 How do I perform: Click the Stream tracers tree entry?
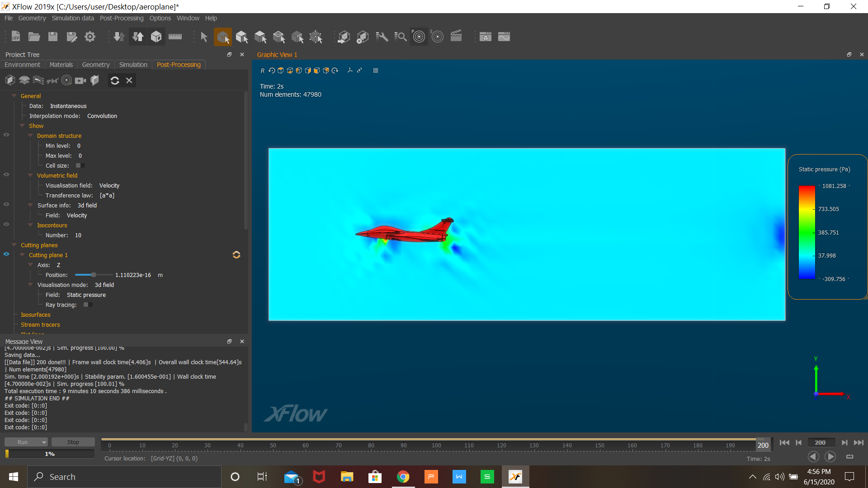(40, 325)
